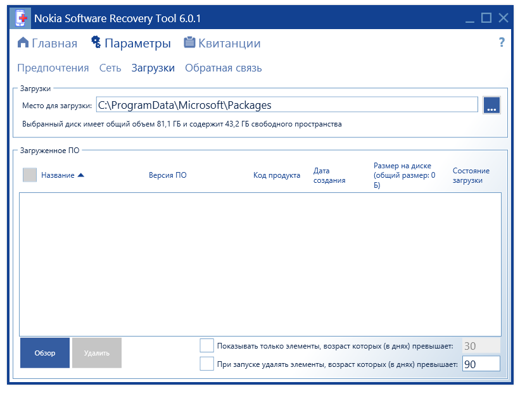The height and width of the screenshot is (396, 532).
Task: Close the Nokia Software Recovery Tool window
Action: (x=503, y=18)
